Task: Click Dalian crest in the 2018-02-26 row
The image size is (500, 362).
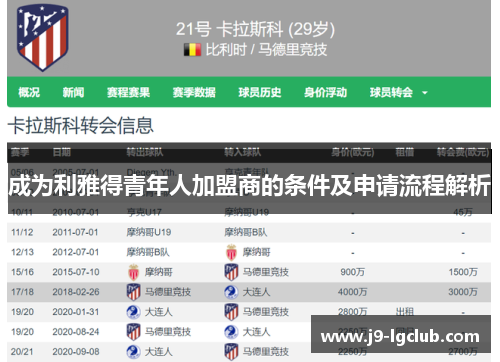Action: [231, 292]
